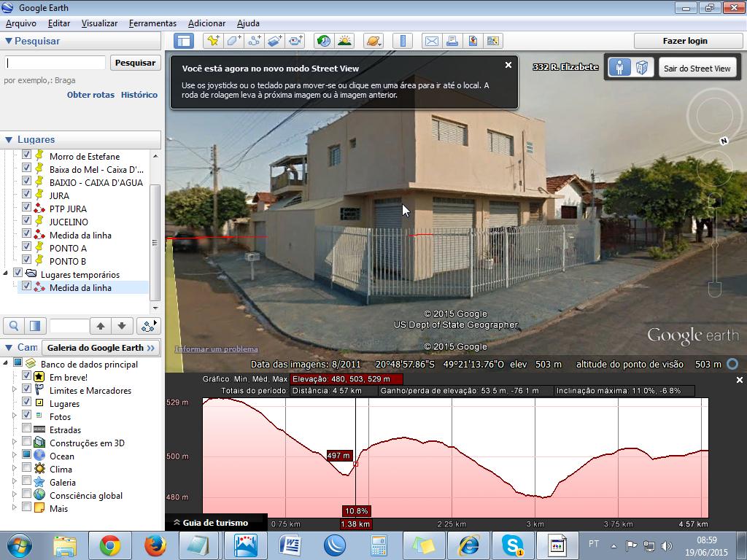
Task: Click the transparency panel icon under Lugares
Action: point(35,326)
